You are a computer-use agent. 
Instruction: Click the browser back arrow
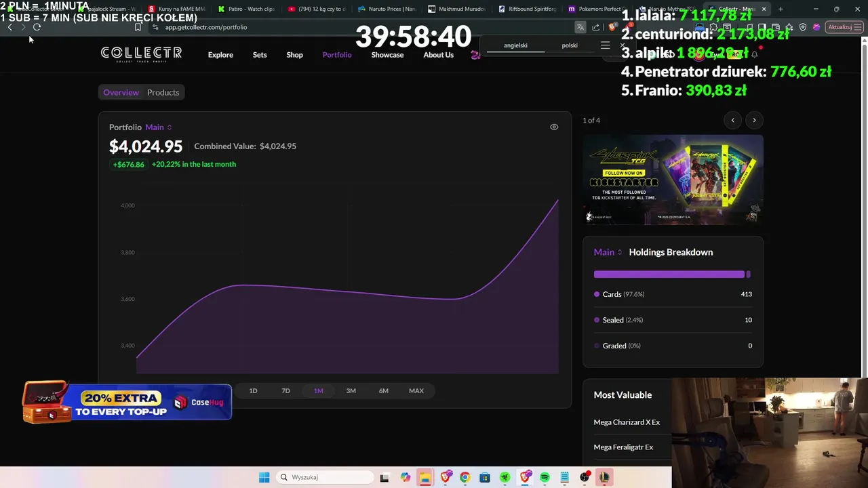point(9,27)
